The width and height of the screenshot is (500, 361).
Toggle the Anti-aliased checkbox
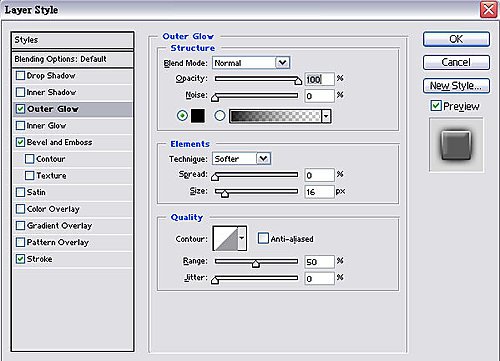(263, 238)
